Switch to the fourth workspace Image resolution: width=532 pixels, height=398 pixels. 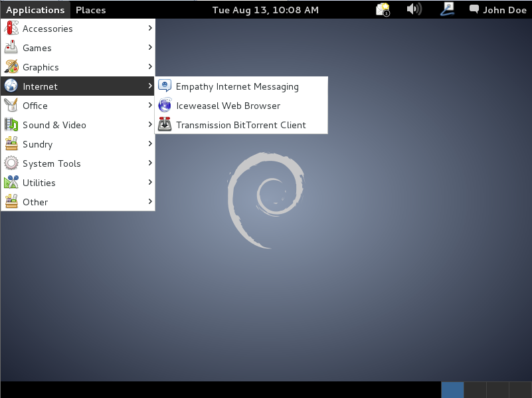click(x=521, y=390)
